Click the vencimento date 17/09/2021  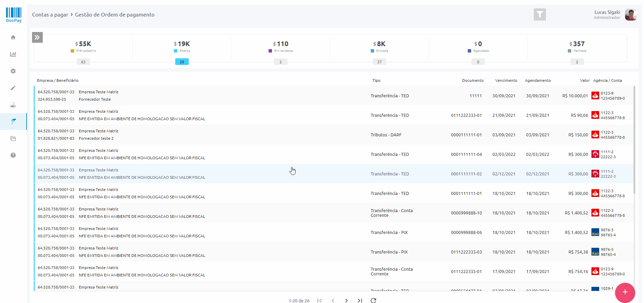504,271
